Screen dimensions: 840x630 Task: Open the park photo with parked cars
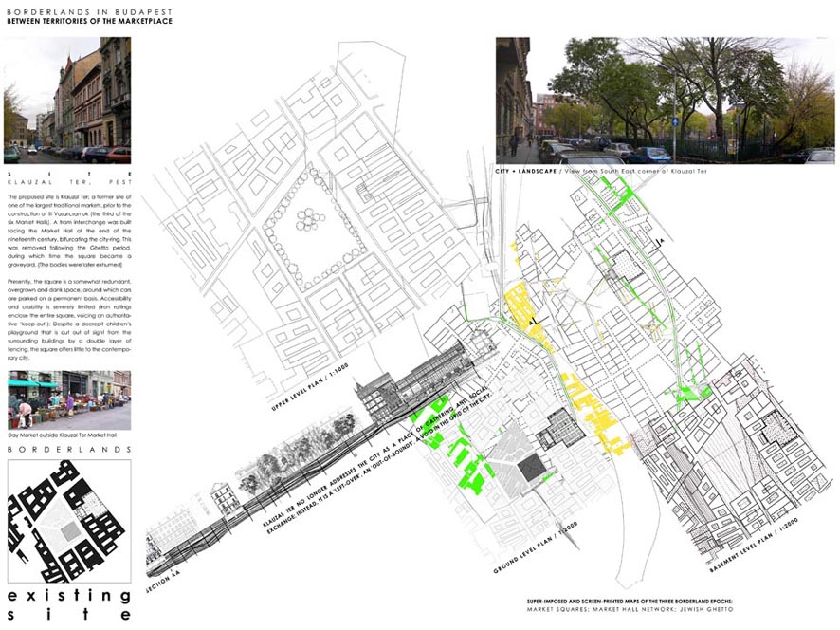(665, 101)
